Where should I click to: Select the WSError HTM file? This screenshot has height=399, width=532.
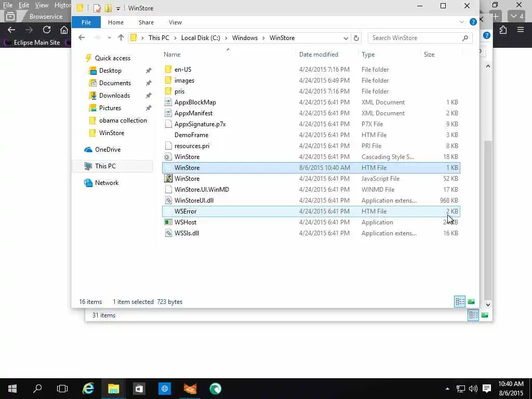[x=311, y=211]
